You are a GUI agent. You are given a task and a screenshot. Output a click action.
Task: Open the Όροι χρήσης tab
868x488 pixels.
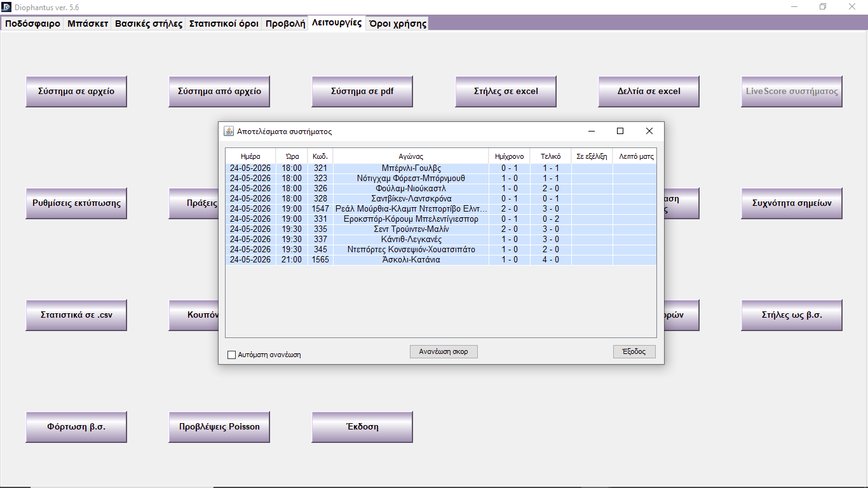coord(397,24)
